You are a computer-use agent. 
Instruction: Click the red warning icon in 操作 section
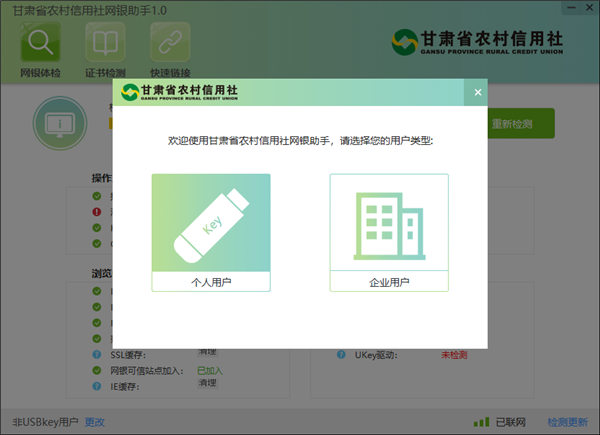(97, 212)
